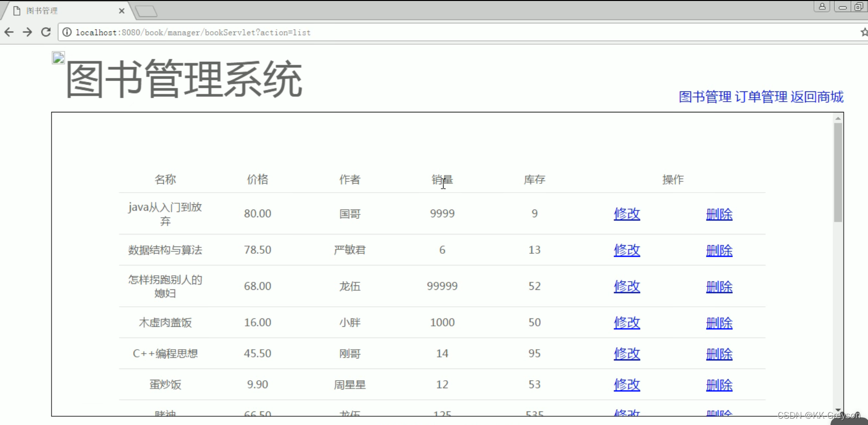The height and width of the screenshot is (425, 868).
Task: Click the price cell 9.90
Action: 258,385
